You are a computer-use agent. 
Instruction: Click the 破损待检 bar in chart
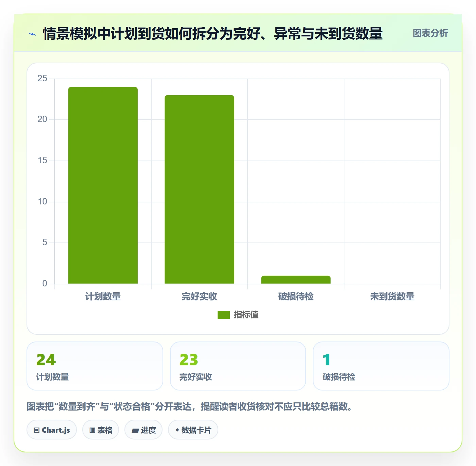[x=296, y=280]
